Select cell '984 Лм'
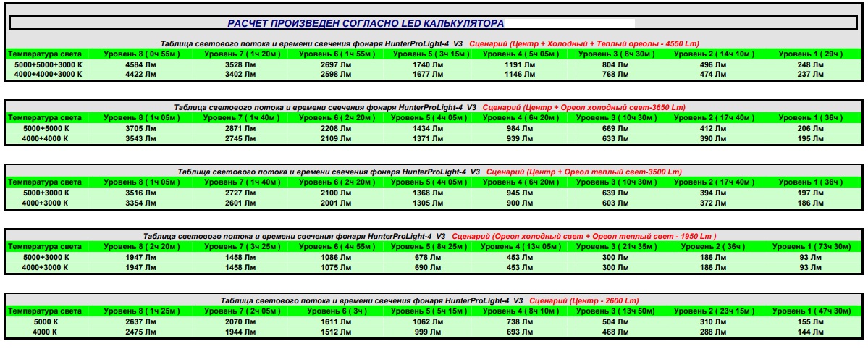This screenshot has width=868, height=349. pyautogui.click(x=521, y=128)
